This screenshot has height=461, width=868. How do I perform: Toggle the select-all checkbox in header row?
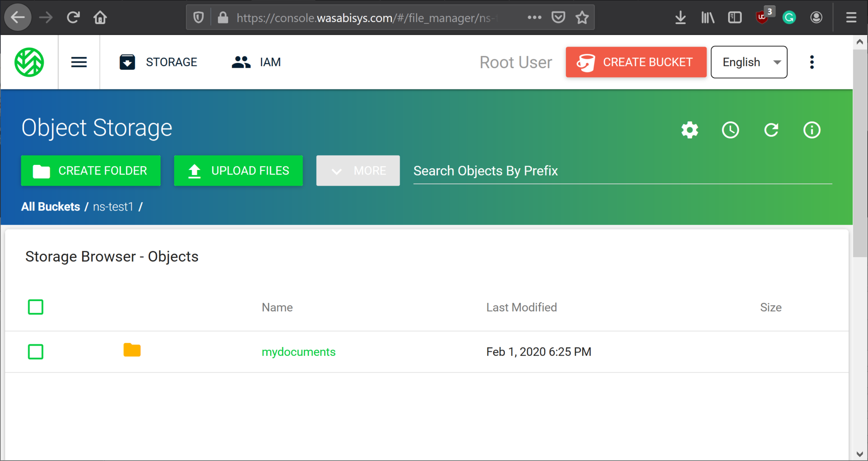click(x=36, y=307)
